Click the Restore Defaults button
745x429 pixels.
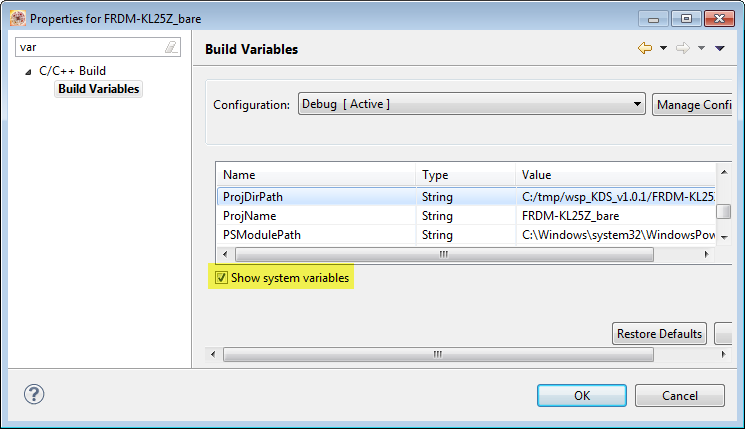click(x=660, y=333)
